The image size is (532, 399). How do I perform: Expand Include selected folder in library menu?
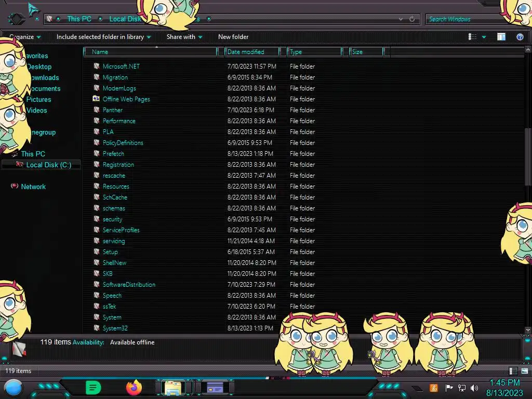click(103, 37)
